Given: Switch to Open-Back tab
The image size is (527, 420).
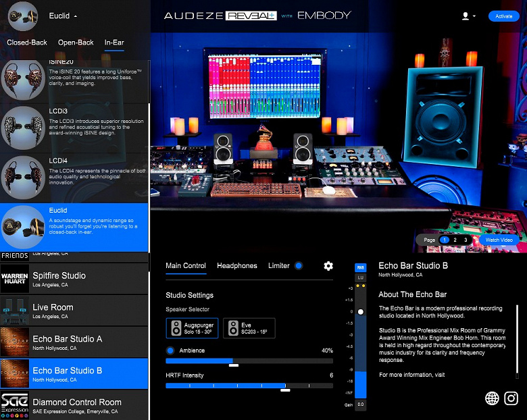Looking at the screenshot, I should [76, 43].
